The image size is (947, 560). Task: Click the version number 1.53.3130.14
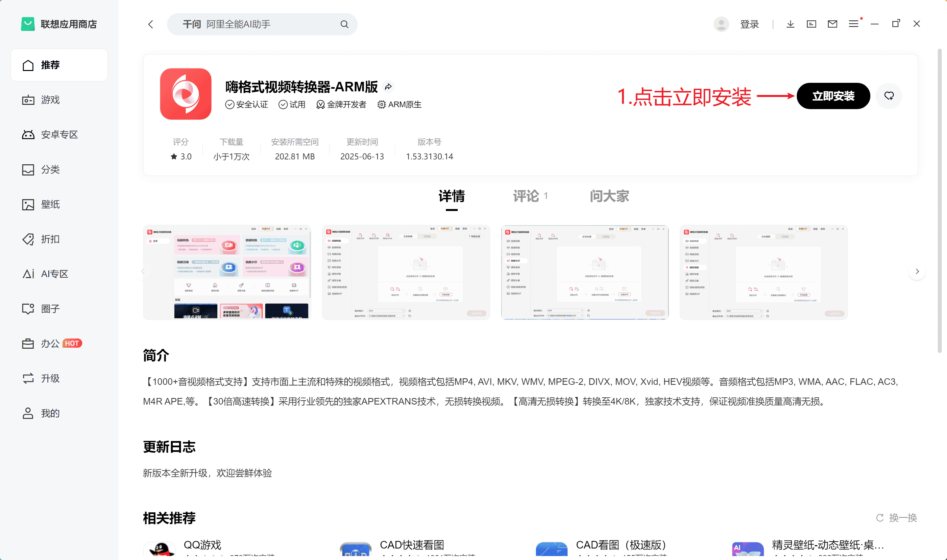click(x=429, y=157)
